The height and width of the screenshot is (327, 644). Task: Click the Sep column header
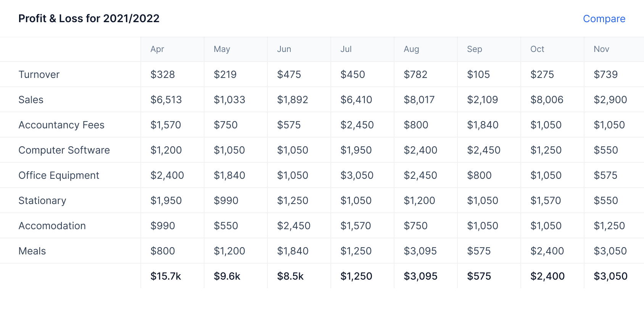pos(474,49)
